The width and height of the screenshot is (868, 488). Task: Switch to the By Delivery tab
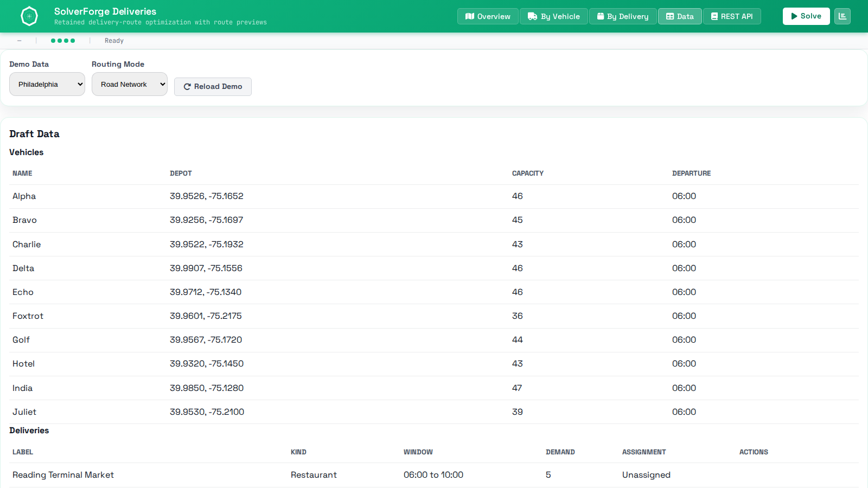click(623, 16)
